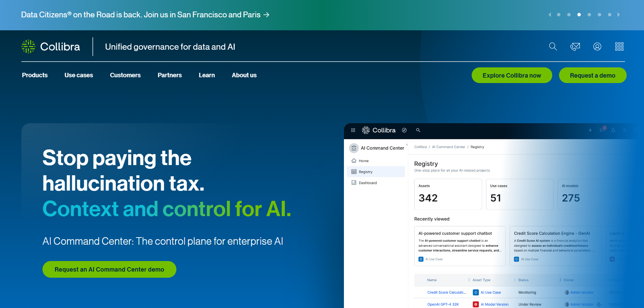
Task: Click AI Command Center breadcrumb link
Action: coord(449,147)
